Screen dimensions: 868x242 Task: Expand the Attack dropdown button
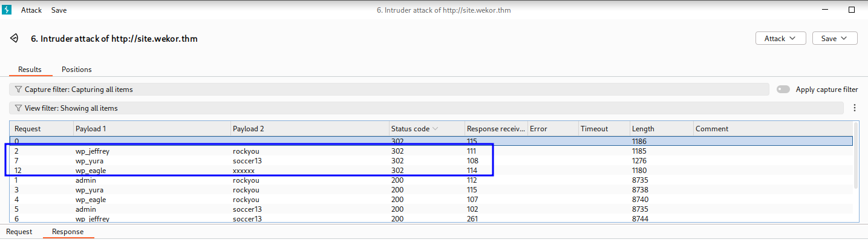coord(780,38)
